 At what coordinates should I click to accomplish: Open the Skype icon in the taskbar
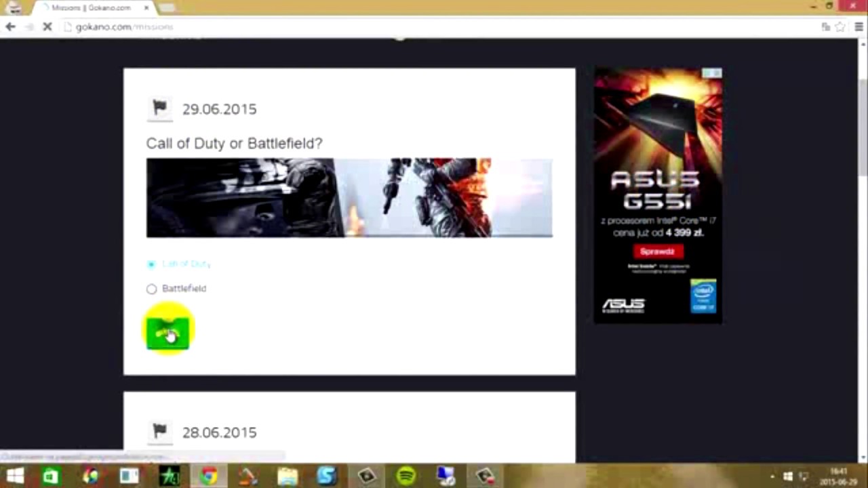click(327, 476)
